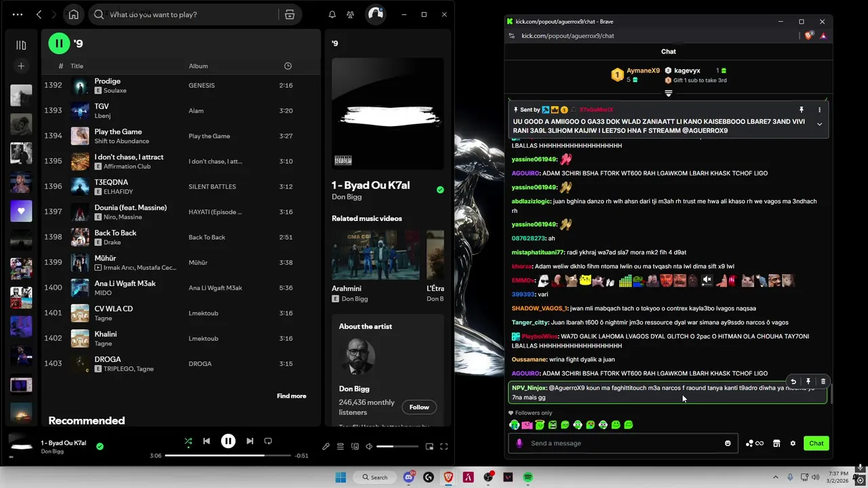
Task: Open Connect to a device
Action: tap(355, 447)
